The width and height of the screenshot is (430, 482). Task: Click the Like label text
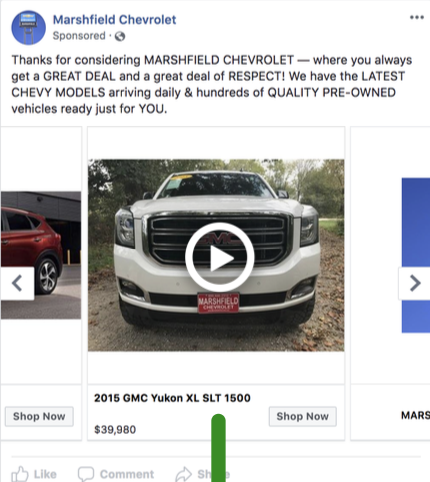coord(45,474)
